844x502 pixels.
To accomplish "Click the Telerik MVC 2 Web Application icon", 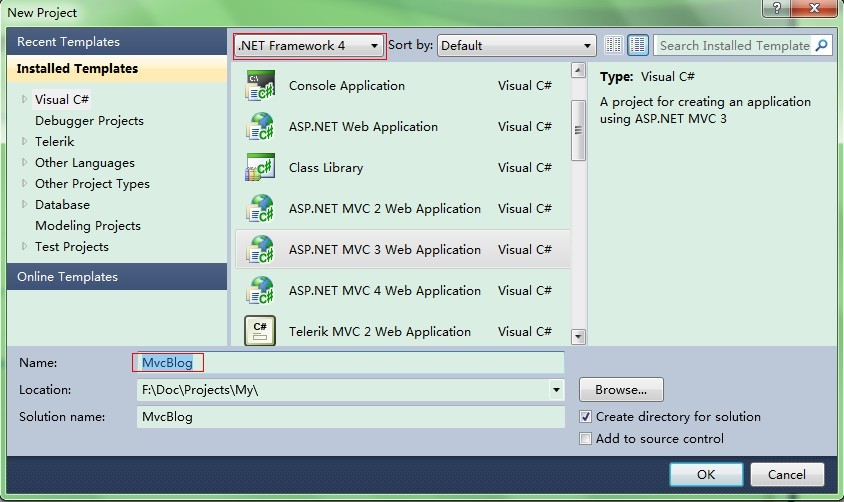I will (x=261, y=331).
